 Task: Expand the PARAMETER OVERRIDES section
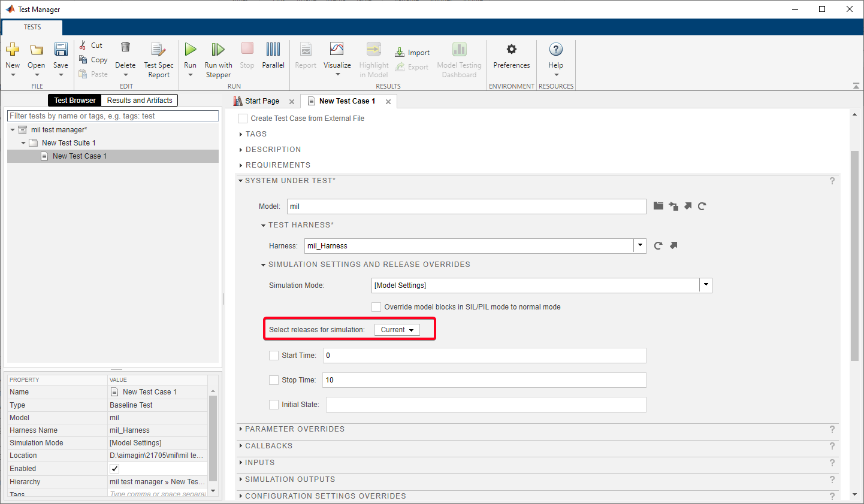tap(241, 429)
